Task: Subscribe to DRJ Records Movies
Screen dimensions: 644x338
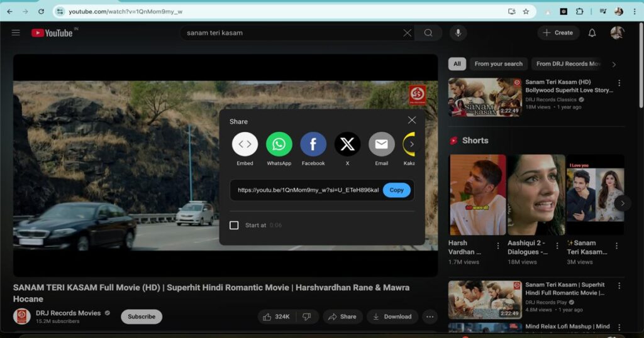Action: (x=142, y=317)
